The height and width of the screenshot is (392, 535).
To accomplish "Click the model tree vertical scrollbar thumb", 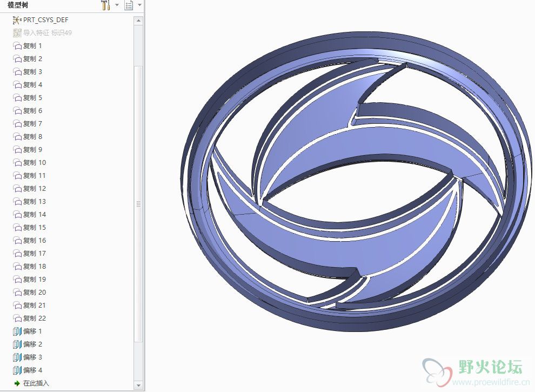I will point(138,203).
